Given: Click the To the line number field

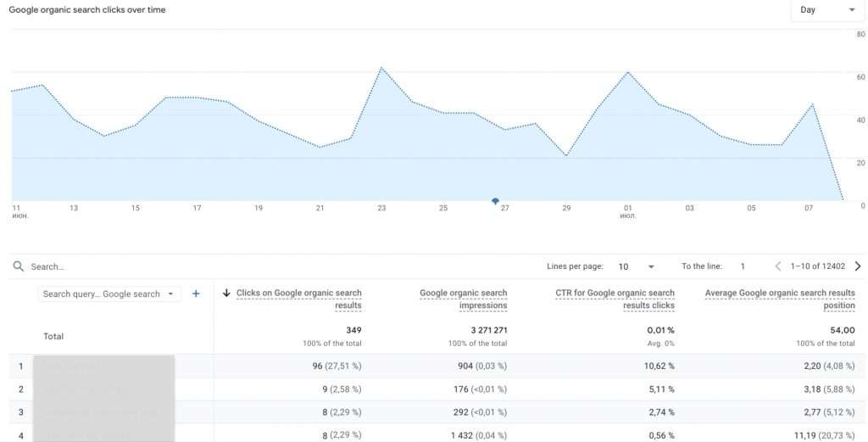Looking at the screenshot, I should pyautogui.click(x=743, y=266).
